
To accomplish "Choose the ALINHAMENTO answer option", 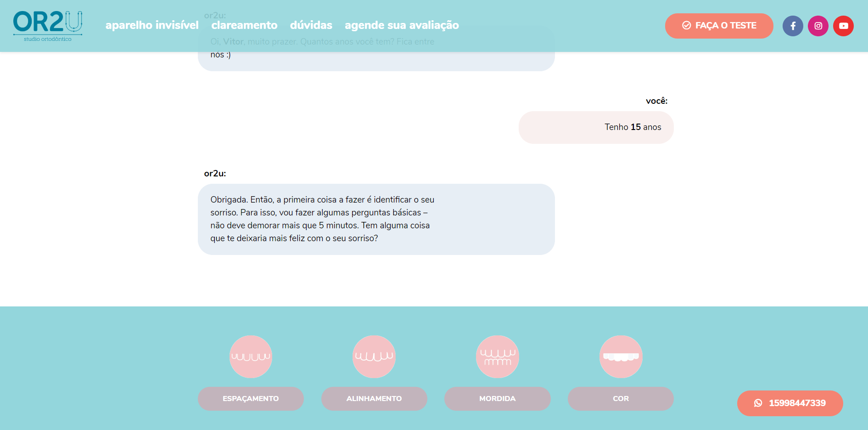I will coord(374,399).
